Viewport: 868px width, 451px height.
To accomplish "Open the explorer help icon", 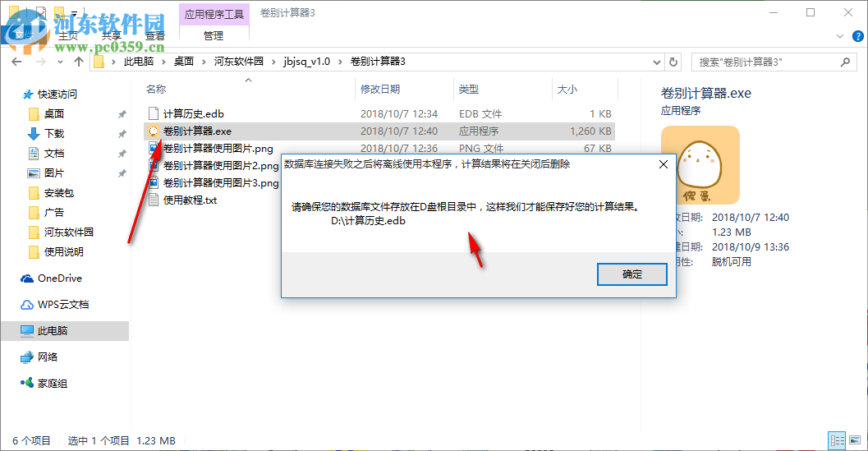I will [857, 37].
